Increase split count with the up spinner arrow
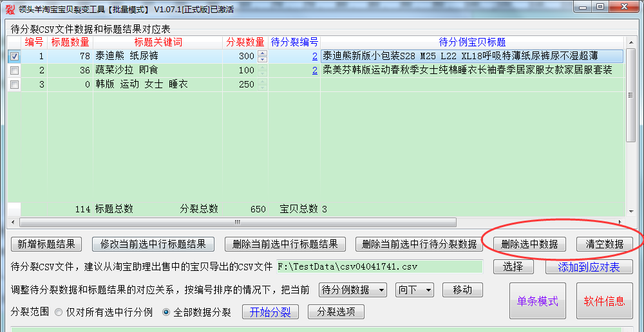Viewport: 644px width, 332px height. 262,53
